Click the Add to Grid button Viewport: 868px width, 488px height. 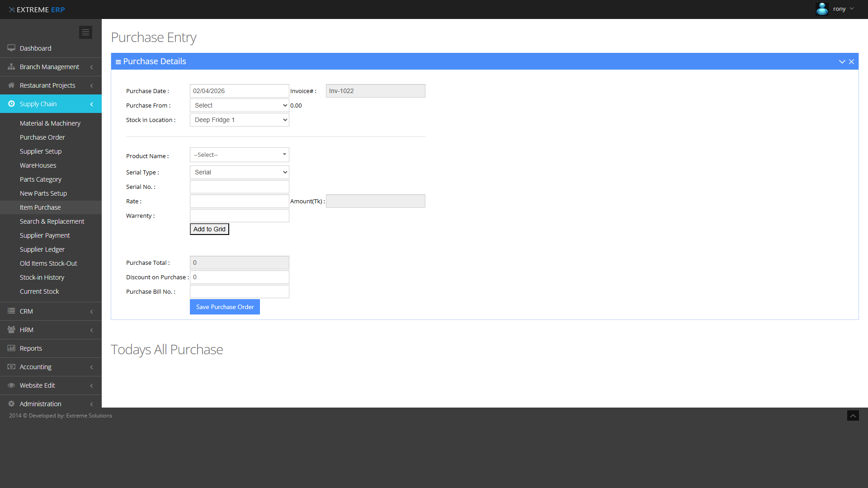point(209,229)
